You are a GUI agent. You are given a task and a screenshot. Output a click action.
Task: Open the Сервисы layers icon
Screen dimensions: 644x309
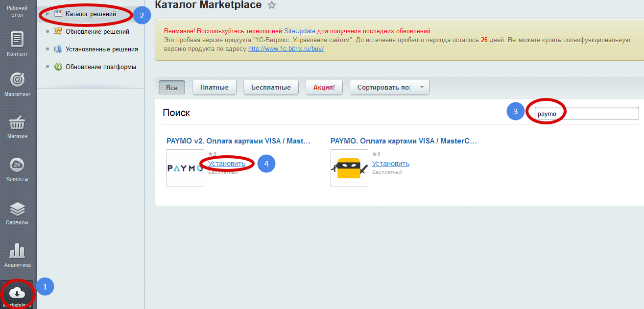pyautogui.click(x=17, y=209)
